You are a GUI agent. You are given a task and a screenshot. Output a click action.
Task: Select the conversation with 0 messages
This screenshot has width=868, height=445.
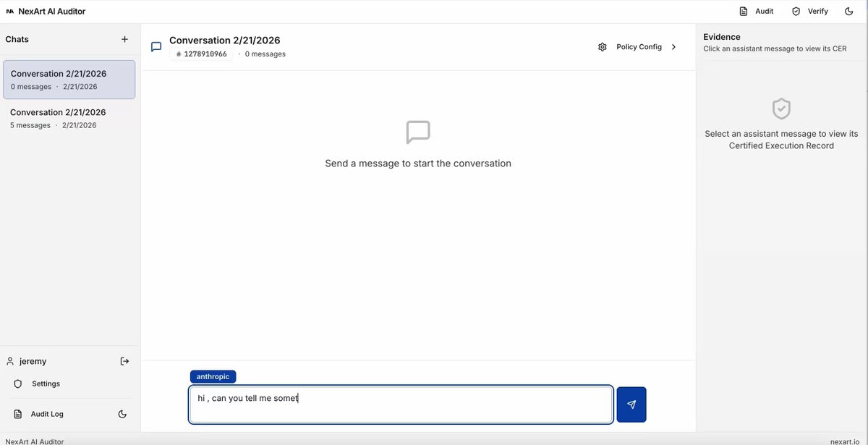tap(69, 80)
